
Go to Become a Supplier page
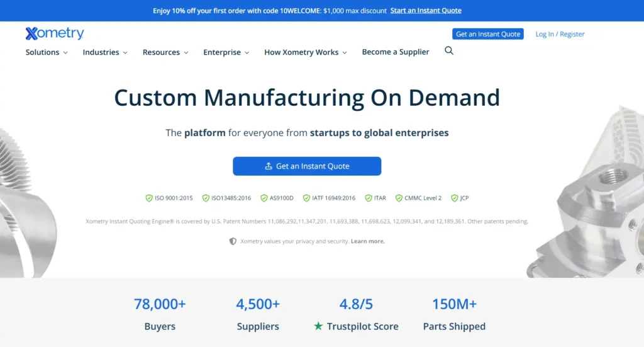[x=396, y=52]
